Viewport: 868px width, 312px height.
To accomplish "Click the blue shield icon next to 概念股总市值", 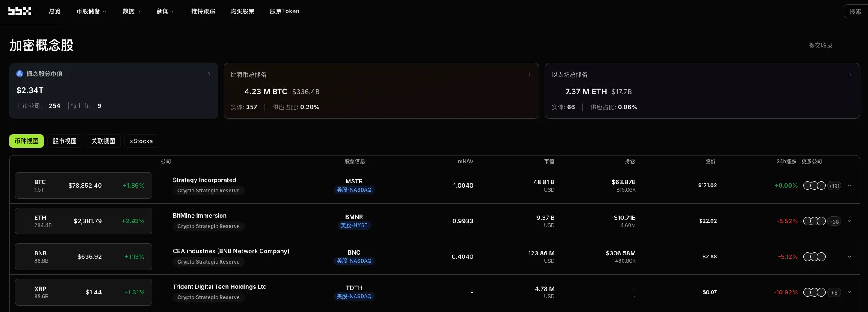I will 20,74.
